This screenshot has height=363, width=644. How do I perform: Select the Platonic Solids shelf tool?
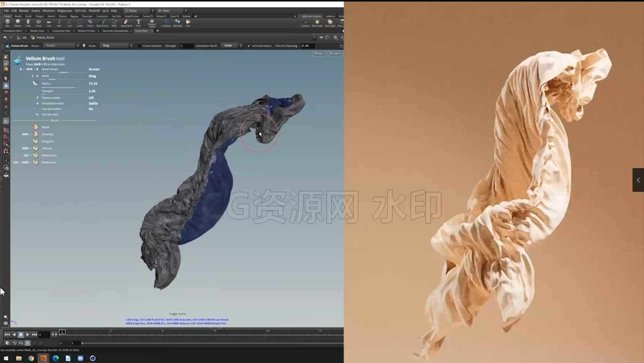(152, 23)
